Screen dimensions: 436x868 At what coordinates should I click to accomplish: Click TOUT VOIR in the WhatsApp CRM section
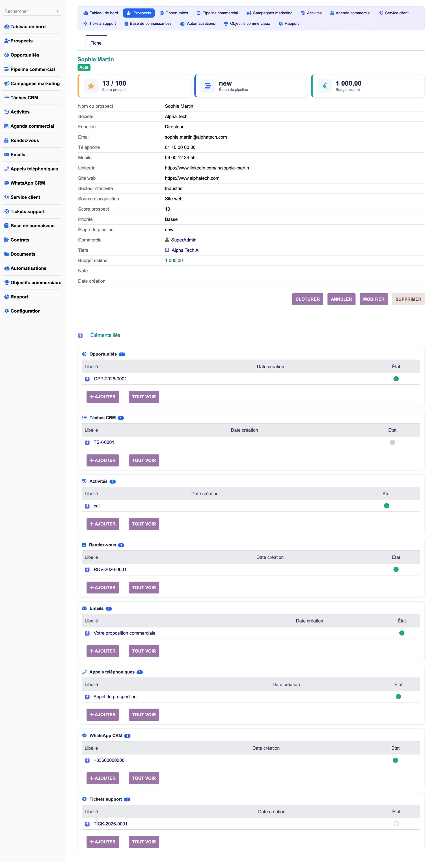coord(144,778)
